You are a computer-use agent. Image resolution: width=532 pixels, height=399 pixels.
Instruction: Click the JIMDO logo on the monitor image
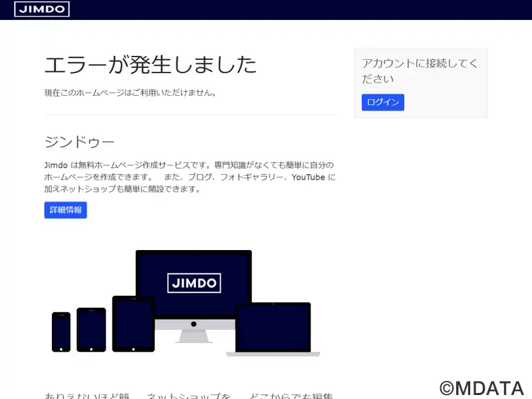pos(194,283)
